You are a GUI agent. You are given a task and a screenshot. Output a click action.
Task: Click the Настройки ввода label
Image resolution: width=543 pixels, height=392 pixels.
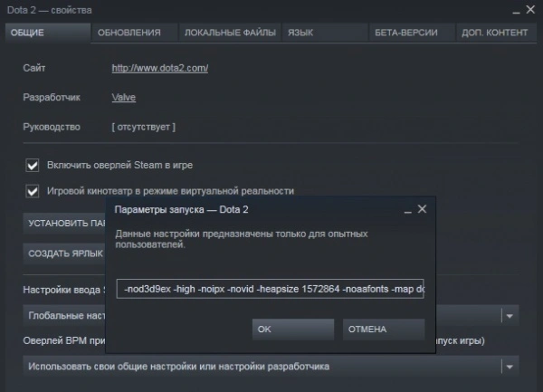pos(64,290)
